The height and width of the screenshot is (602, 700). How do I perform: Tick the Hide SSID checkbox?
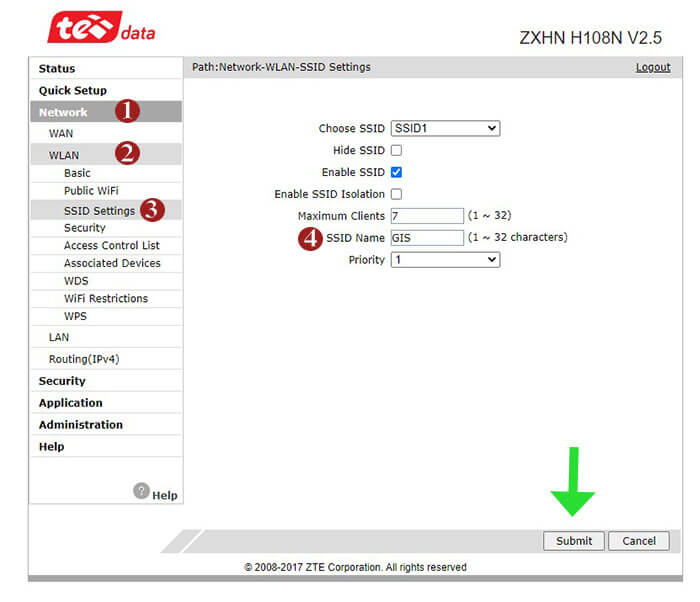396,150
